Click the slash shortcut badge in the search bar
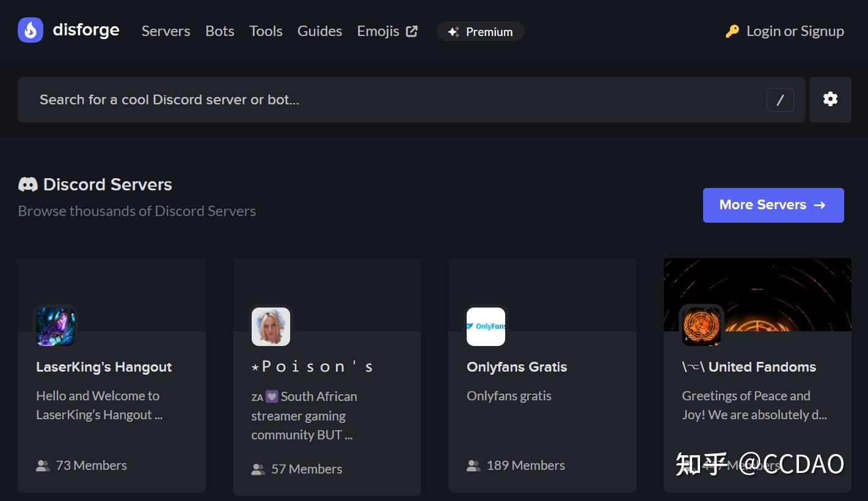Viewport: 868px width, 501px height. (780, 99)
